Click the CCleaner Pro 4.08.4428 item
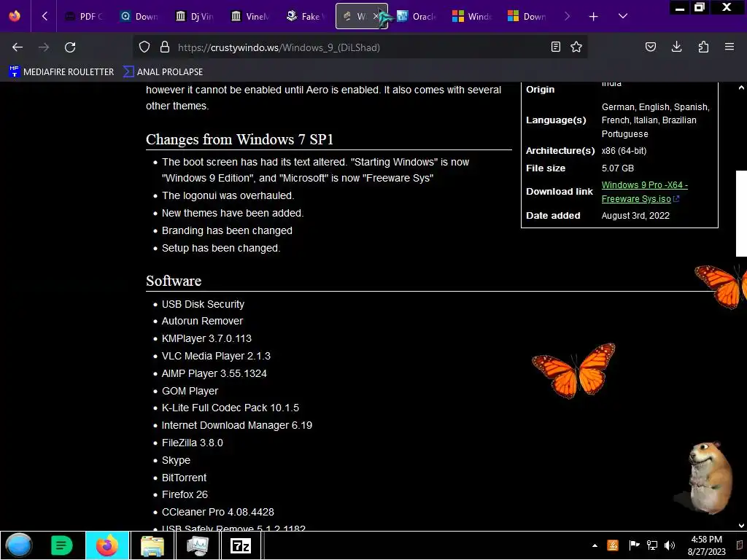 217,512
